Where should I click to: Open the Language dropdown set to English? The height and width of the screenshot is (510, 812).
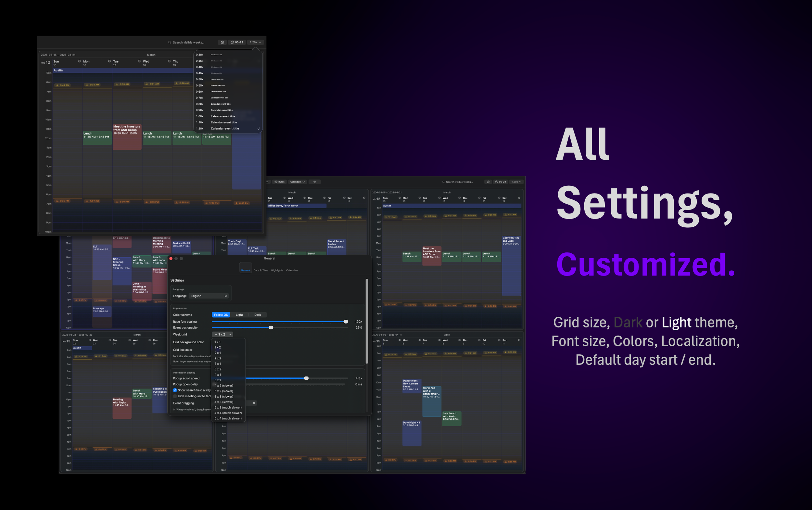[209, 296]
